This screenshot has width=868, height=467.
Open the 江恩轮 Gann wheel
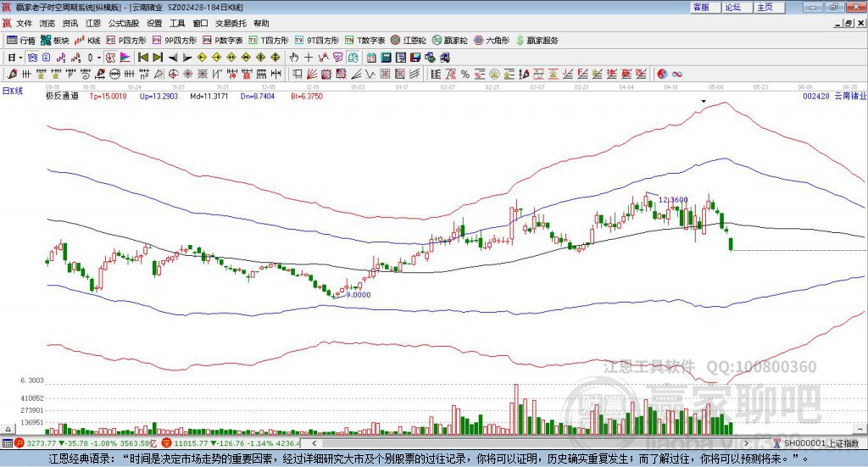(409, 41)
